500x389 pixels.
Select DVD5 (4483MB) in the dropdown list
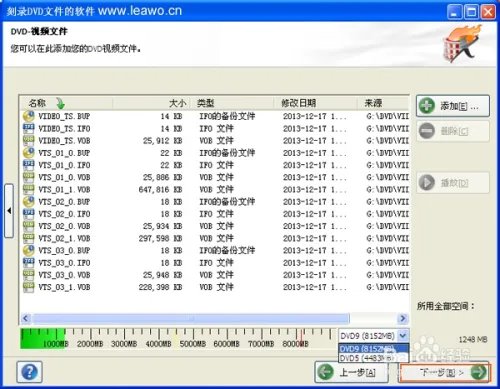click(x=373, y=358)
